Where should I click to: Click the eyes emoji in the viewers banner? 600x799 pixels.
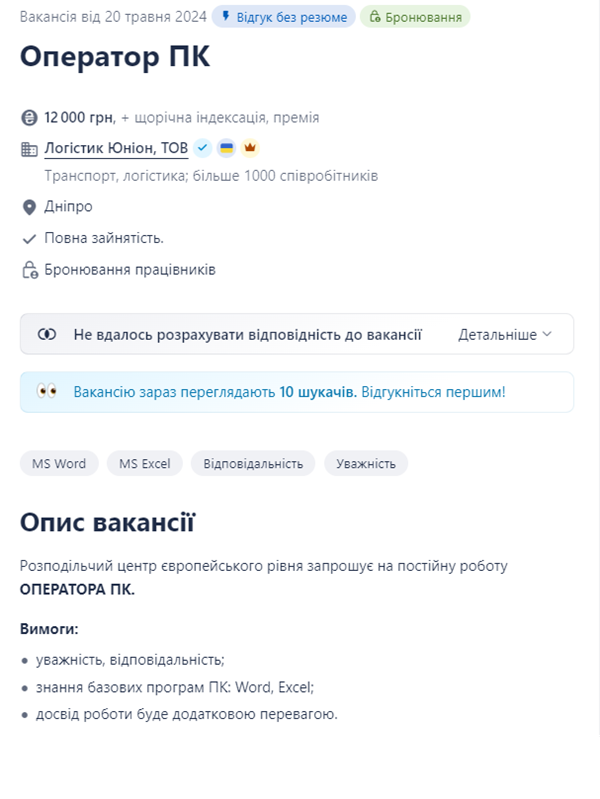(47, 392)
